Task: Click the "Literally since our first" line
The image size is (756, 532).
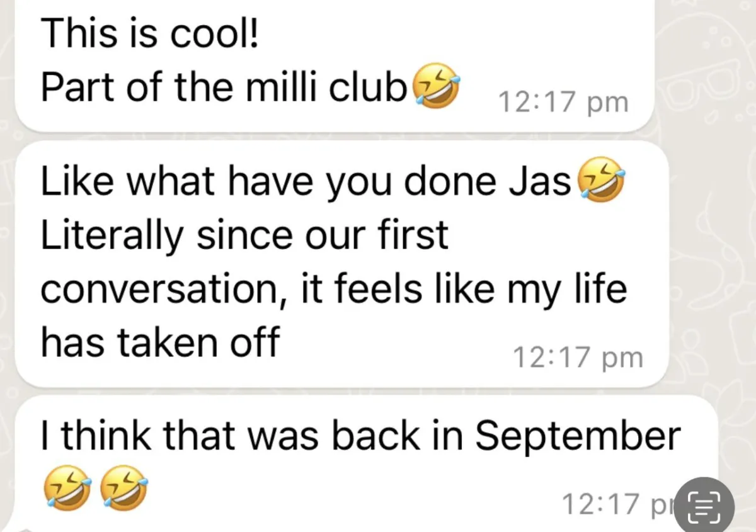Action: coord(244,234)
